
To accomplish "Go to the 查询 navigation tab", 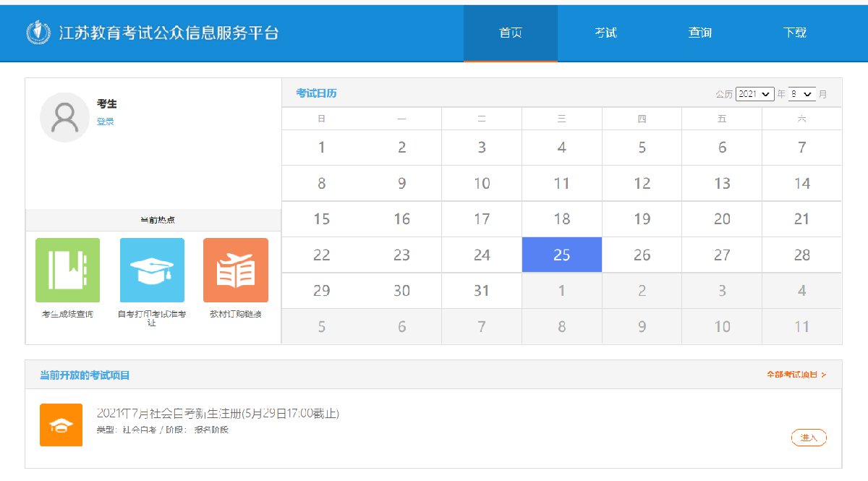I will (700, 33).
